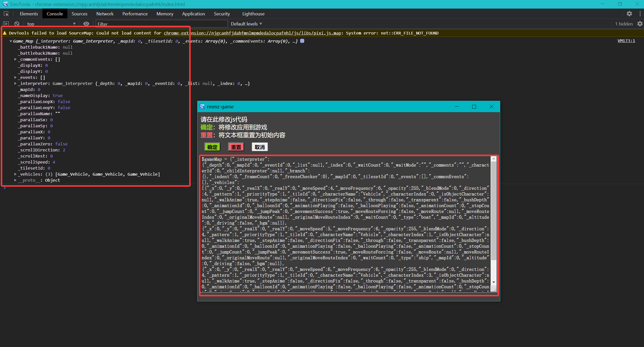Open the VM173:1 source link

point(626,41)
